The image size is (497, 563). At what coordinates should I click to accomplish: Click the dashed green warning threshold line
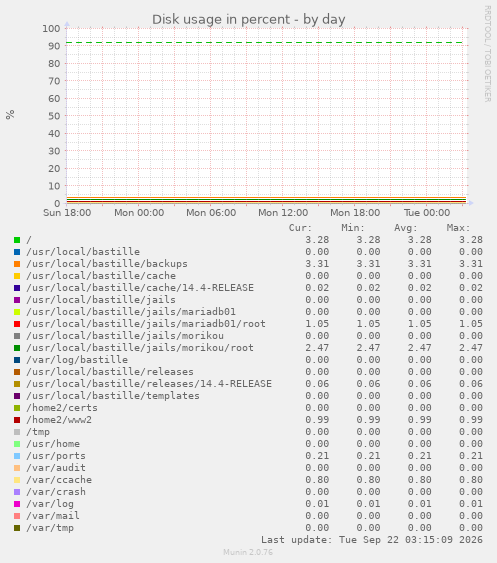pos(265,43)
